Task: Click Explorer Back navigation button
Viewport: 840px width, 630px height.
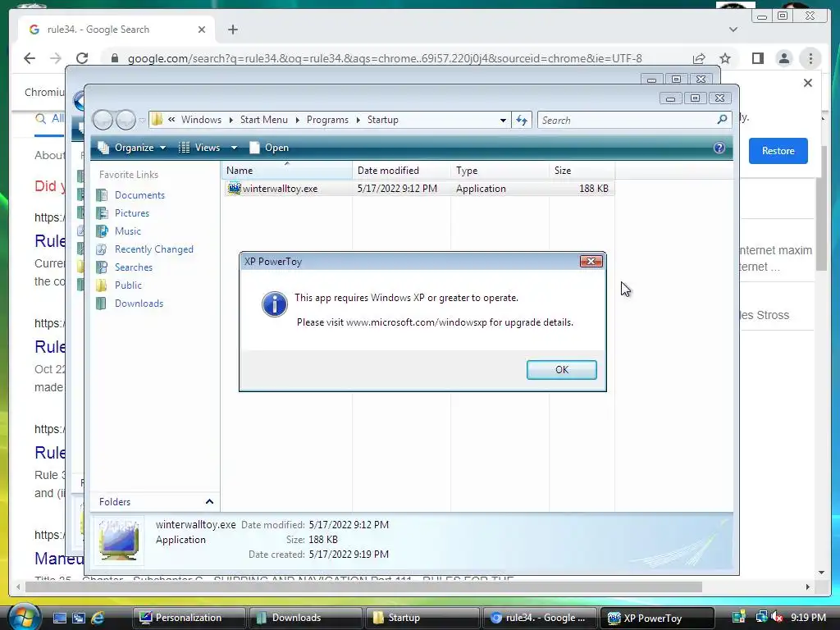Action: tap(103, 120)
